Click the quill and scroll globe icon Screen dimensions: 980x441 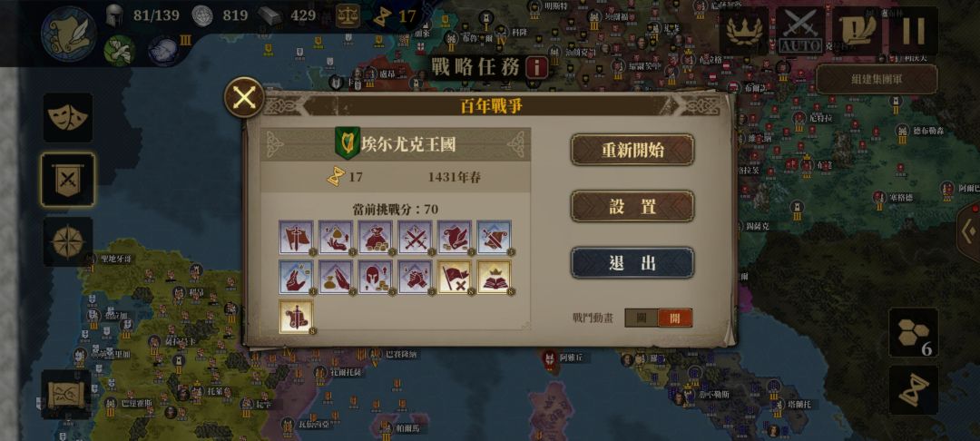(68, 34)
